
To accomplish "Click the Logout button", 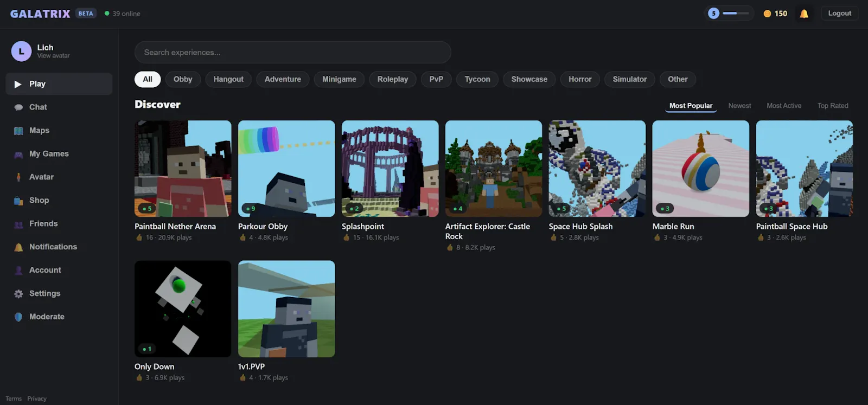I will point(839,14).
